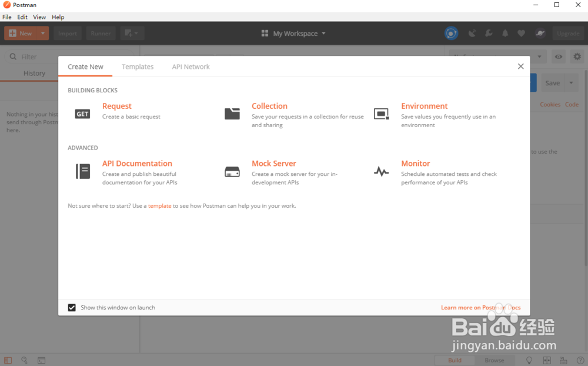The width and height of the screenshot is (588, 366).
Task: Click the sync status icon in header
Action: click(x=451, y=34)
